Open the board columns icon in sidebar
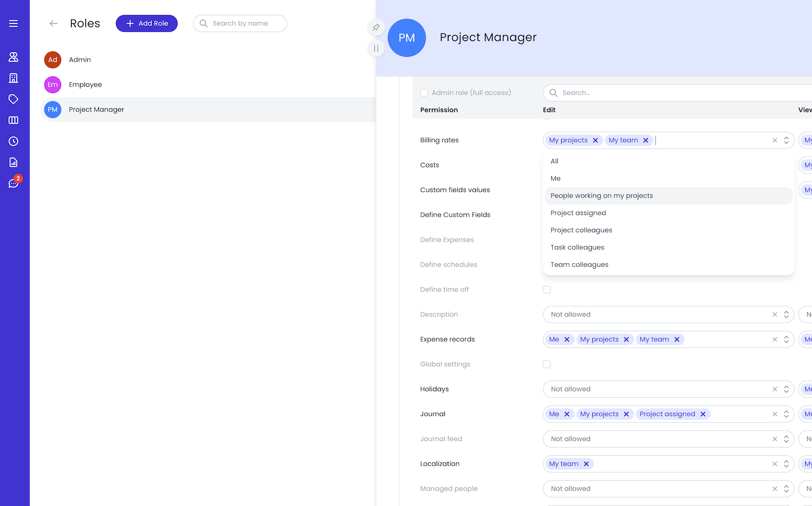 click(x=14, y=120)
